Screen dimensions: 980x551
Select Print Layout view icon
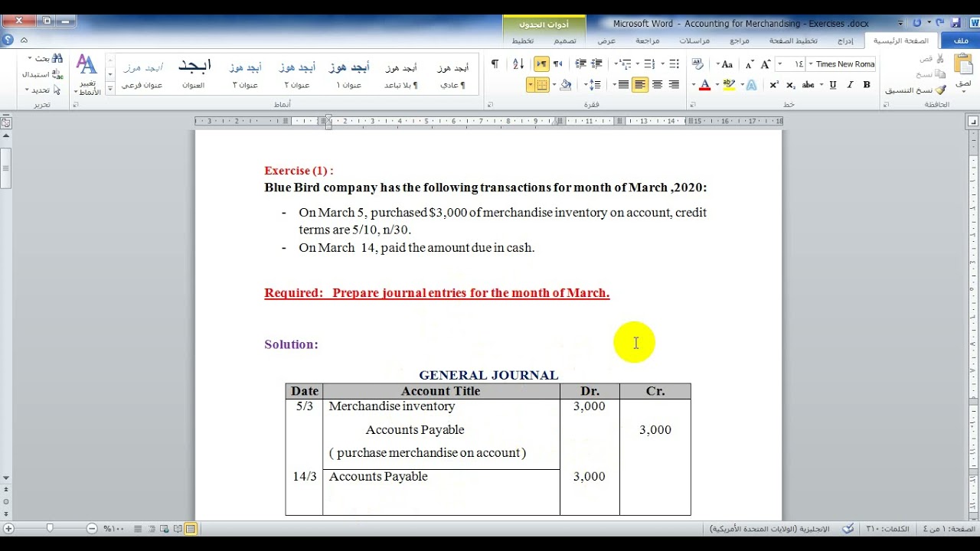pyautogui.click(x=191, y=528)
